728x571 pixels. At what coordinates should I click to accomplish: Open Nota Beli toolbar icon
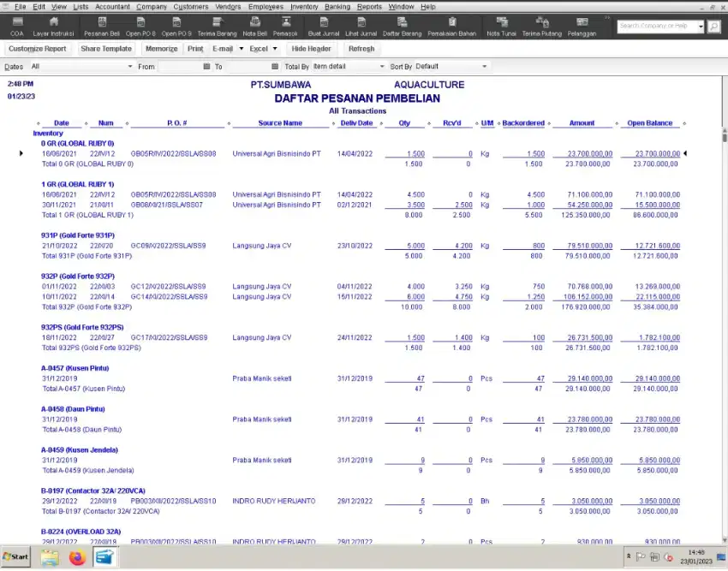tap(255, 27)
